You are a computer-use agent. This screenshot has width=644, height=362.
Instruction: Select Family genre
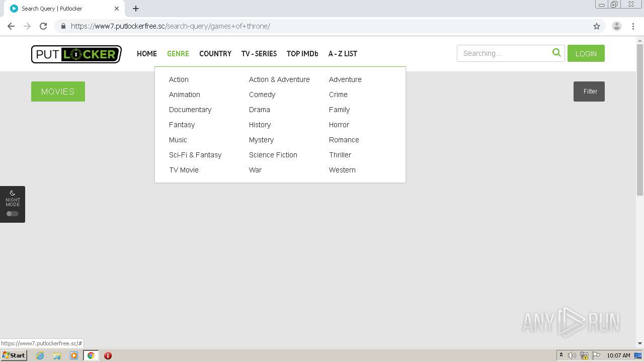339,110
